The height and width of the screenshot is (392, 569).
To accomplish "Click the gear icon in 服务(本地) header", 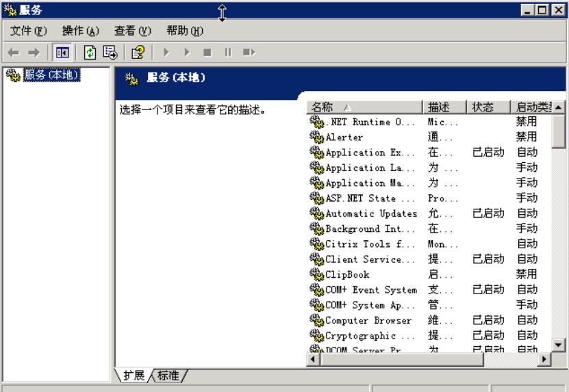I will click(131, 79).
